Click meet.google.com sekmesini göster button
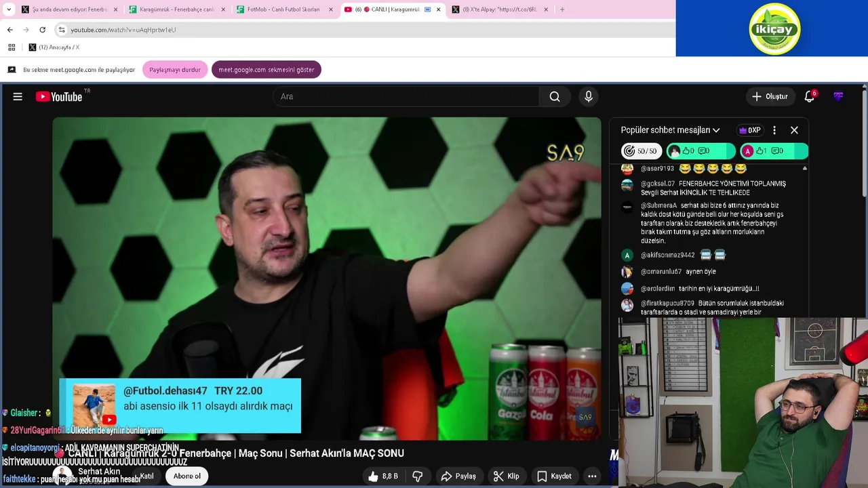 [x=267, y=70]
